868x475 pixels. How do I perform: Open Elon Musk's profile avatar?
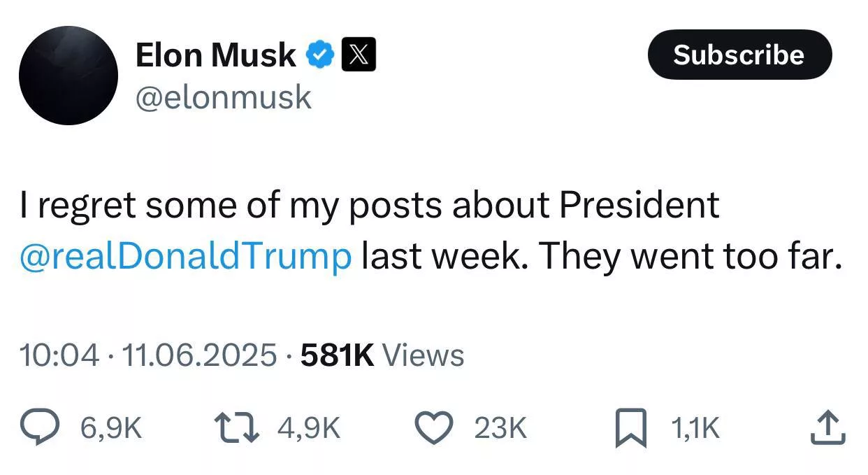point(68,76)
